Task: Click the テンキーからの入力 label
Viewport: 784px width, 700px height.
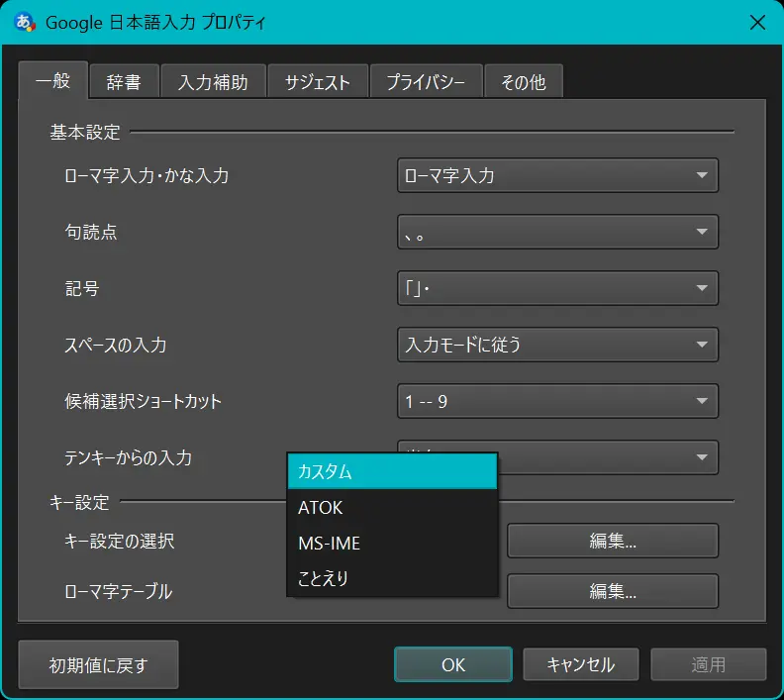Action: [129, 458]
